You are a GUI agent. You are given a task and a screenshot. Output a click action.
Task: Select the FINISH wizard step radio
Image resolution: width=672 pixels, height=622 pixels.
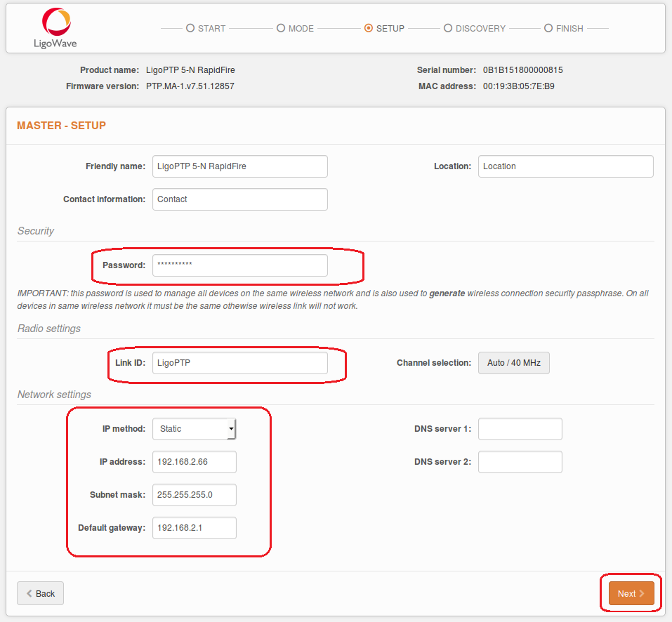pos(548,28)
